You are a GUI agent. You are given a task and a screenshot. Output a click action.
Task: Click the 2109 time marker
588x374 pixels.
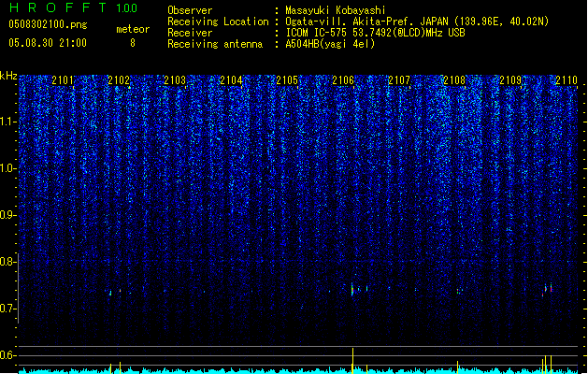pos(510,80)
